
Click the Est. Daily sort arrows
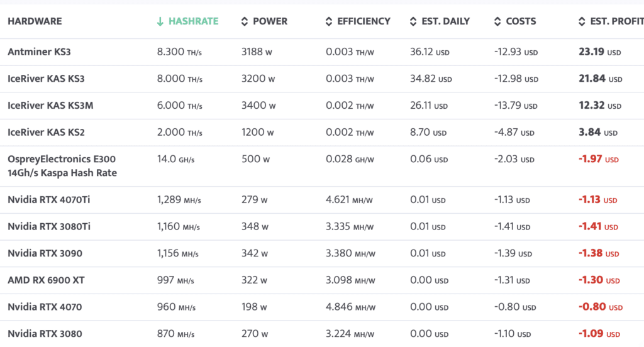click(x=413, y=21)
